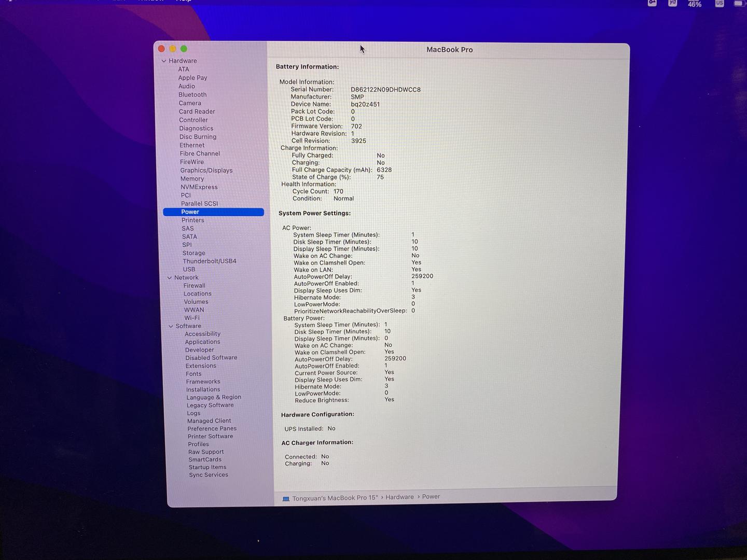Open Volumes under Network

tap(196, 302)
